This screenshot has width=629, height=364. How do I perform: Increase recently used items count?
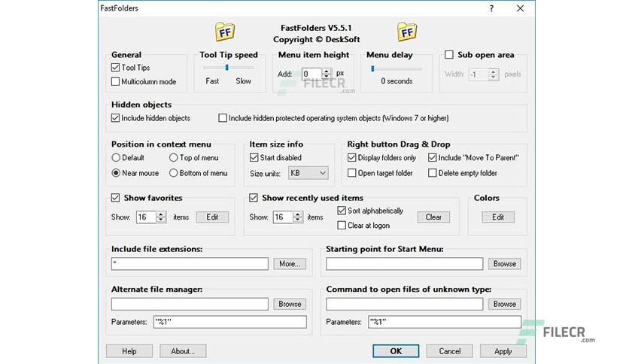pos(298,214)
